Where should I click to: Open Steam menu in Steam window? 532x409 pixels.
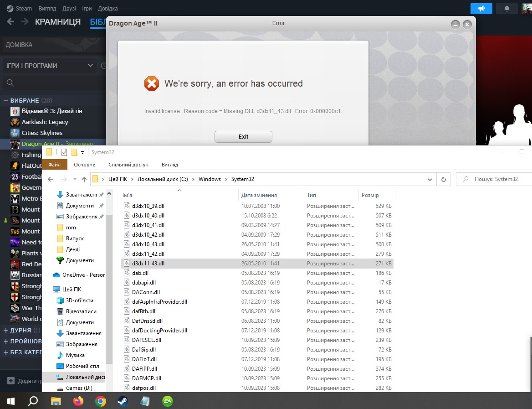19,9
